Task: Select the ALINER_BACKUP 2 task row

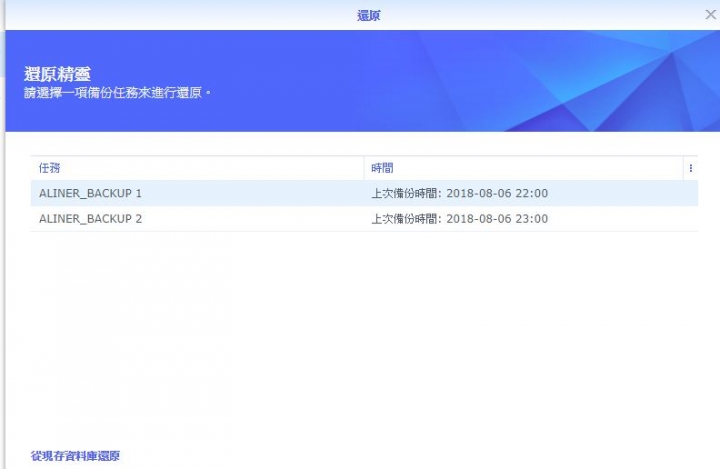Action: click(x=364, y=219)
